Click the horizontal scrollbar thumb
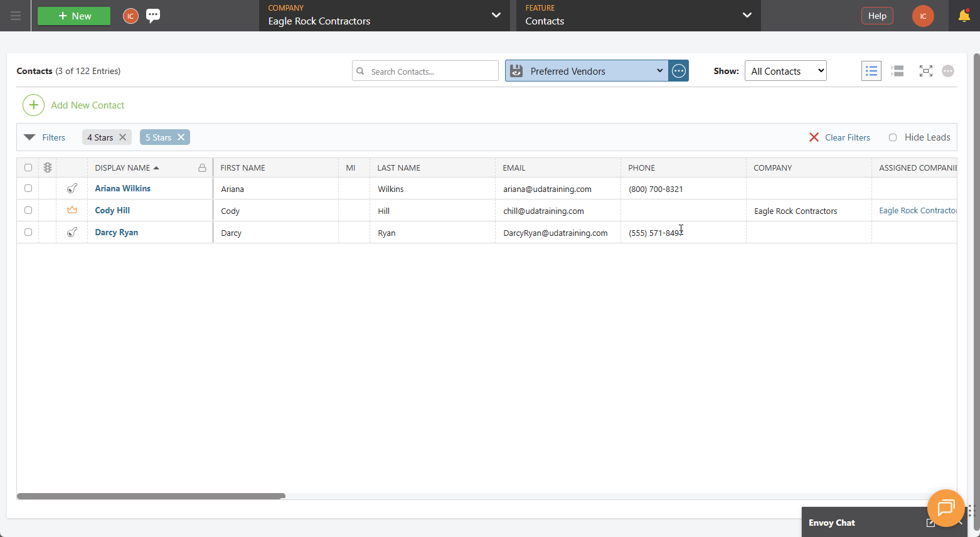Viewport: 980px width, 537px height. tap(151, 496)
